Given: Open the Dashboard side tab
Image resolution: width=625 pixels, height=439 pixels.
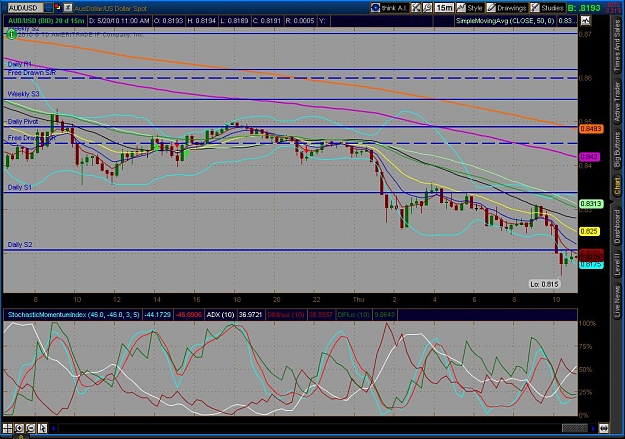Looking at the screenshot, I should click(617, 227).
